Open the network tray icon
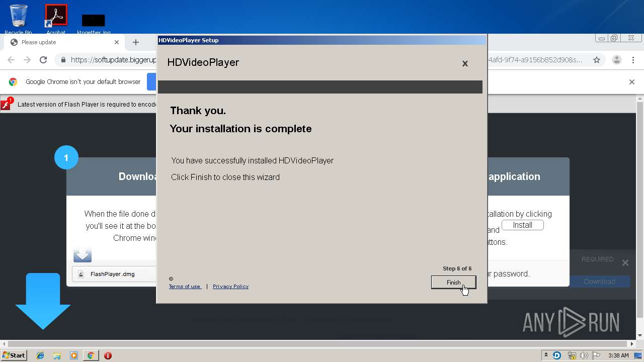The image size is (644, 362). (572, 355)
